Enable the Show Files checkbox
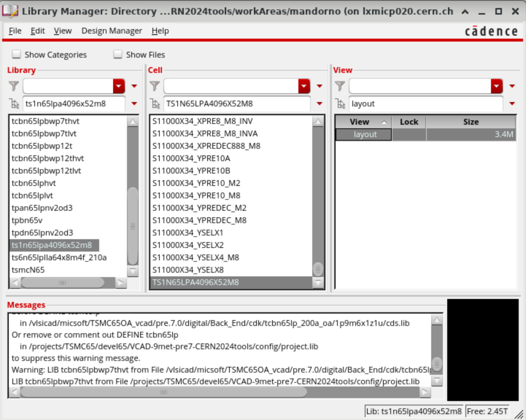526x420 pixels. pyautogui.click(x=117, y=54)
